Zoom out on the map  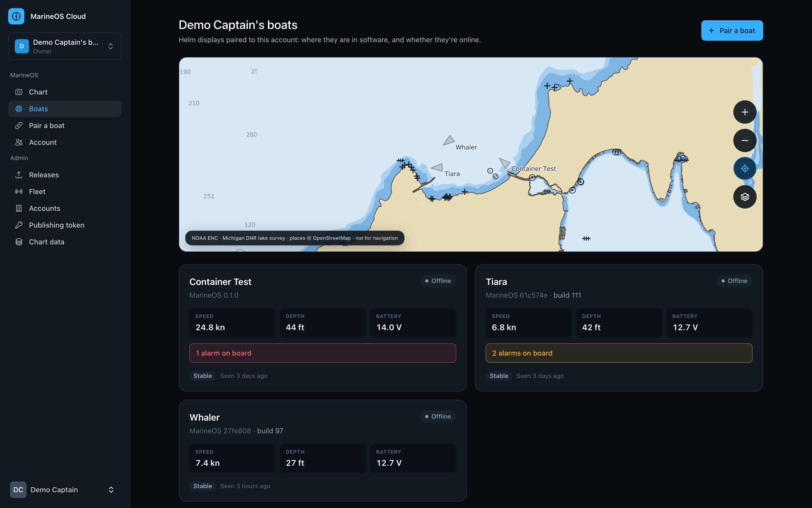pyautogui.click(x=745, y=140)
